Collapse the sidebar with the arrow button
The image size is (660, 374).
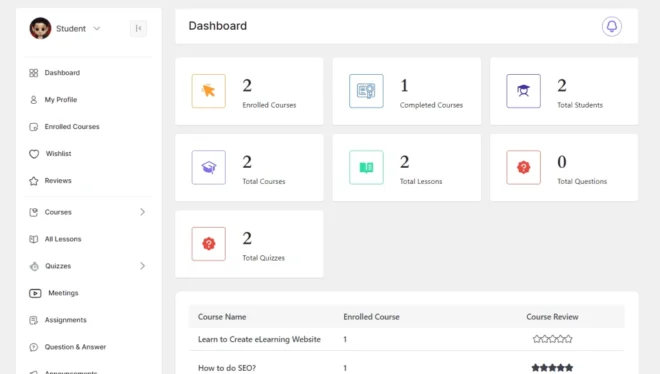138,28
